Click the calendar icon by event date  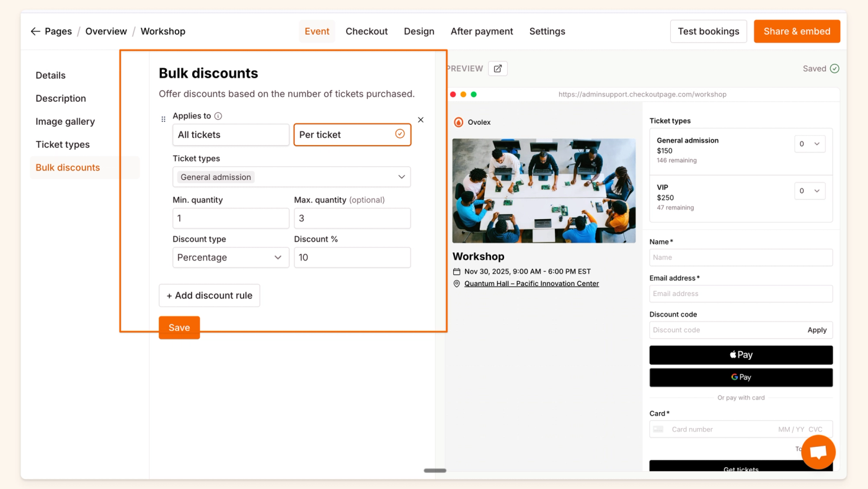point(457,271)
